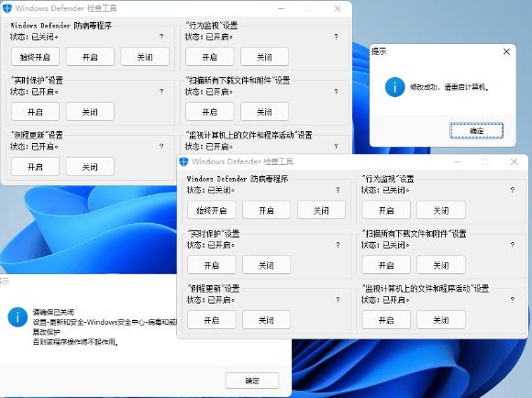Click the info icon in the 修改成功 dialog
The width and height of the screenshot is (532, 398).
395,87
